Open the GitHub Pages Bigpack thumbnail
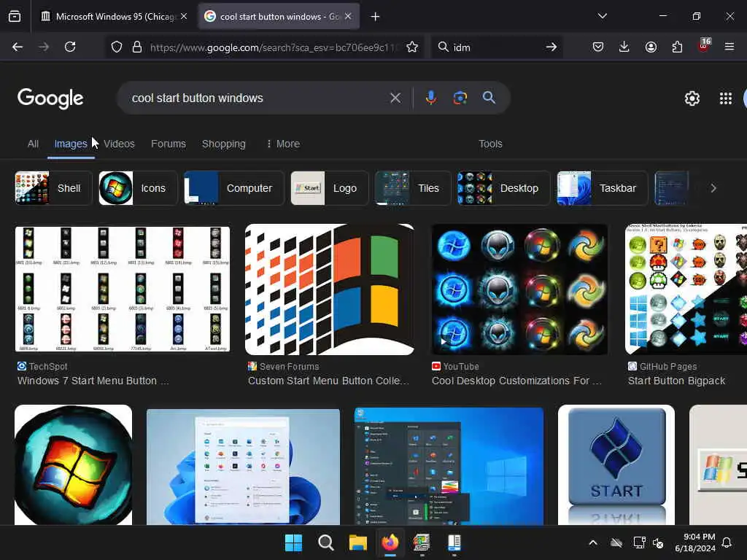 pyautogui.click(x=686, y=289)
